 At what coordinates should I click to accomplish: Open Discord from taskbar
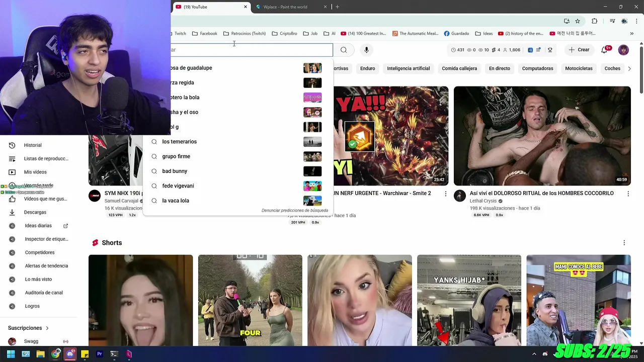(x=70, y=354)
